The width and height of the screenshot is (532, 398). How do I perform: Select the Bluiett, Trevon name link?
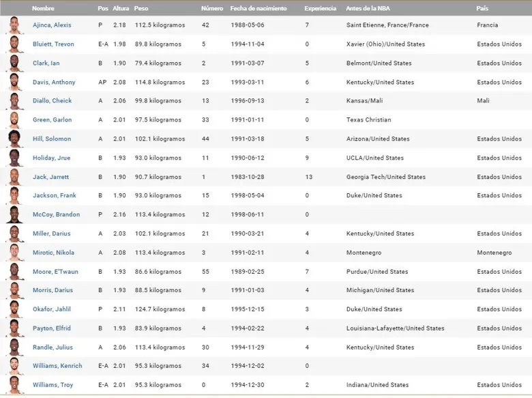[x=53, y=44]
